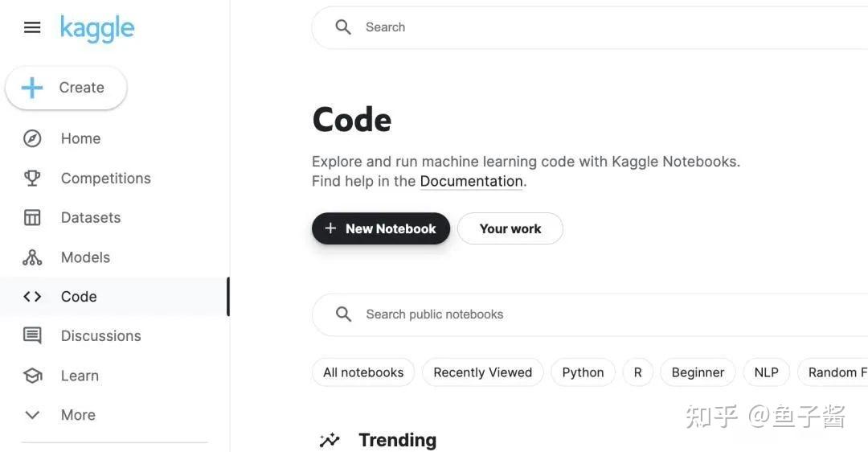Filter notebooks by Python
Image resolution: width=868 pixels, height=452 pixels.
(x=583, y=372)
